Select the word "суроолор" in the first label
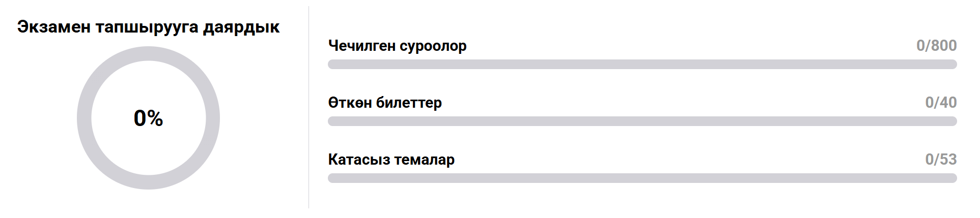This screenshot has height=218, width=980. [433, 46]
